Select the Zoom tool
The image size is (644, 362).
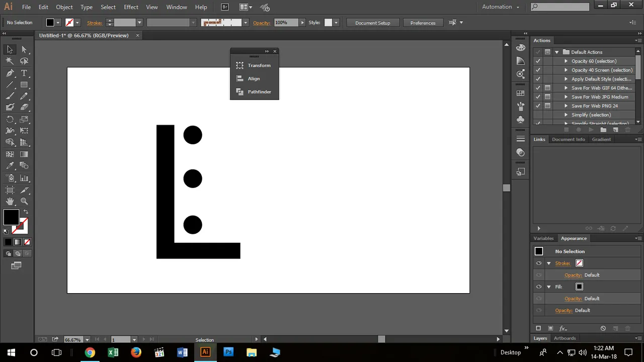(x=24, y=201)
